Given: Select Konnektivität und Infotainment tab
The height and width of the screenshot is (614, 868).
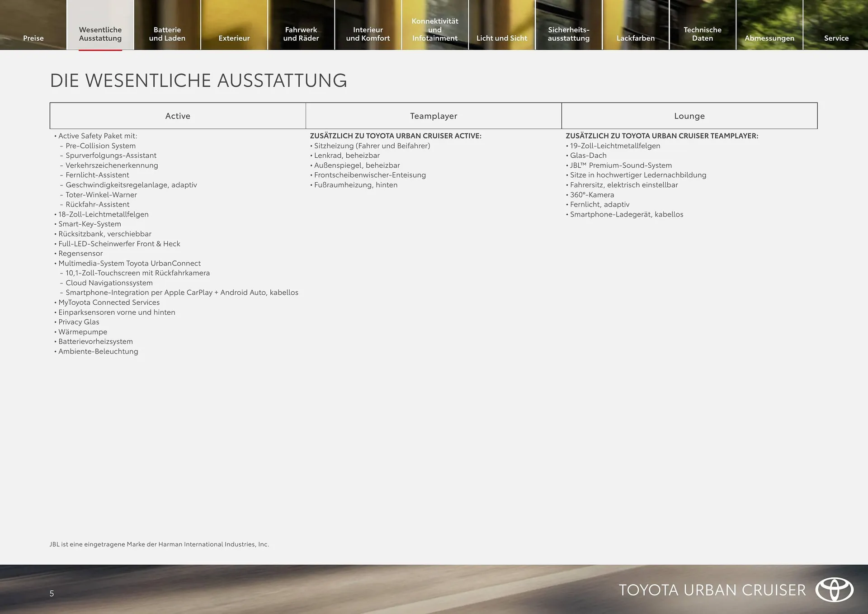Looking at the screenshot, I should pyautogui.click(x=435, y=30).
